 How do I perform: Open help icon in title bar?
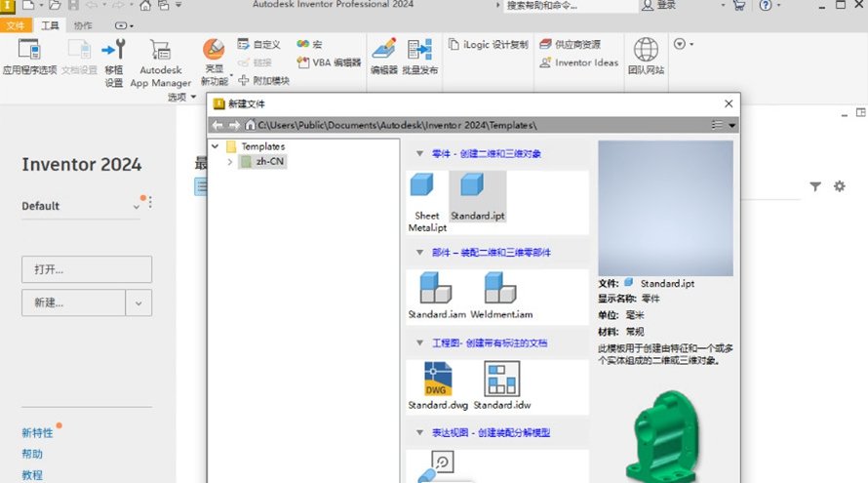point(766,6)
